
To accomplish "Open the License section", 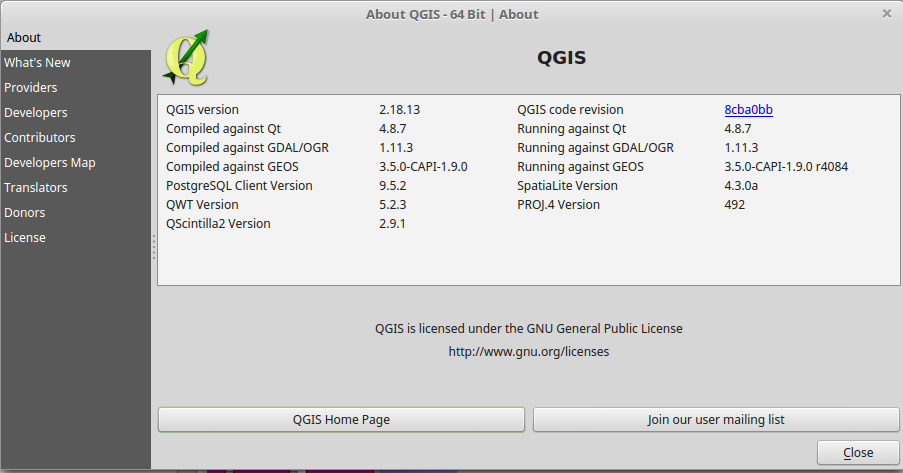I will (x=75, y=237).
